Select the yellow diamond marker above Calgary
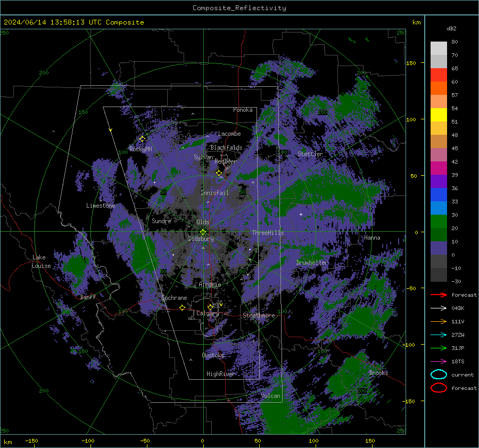Viewport: 479px width, 448px height. pyautogui.click(x=210, y=307)
